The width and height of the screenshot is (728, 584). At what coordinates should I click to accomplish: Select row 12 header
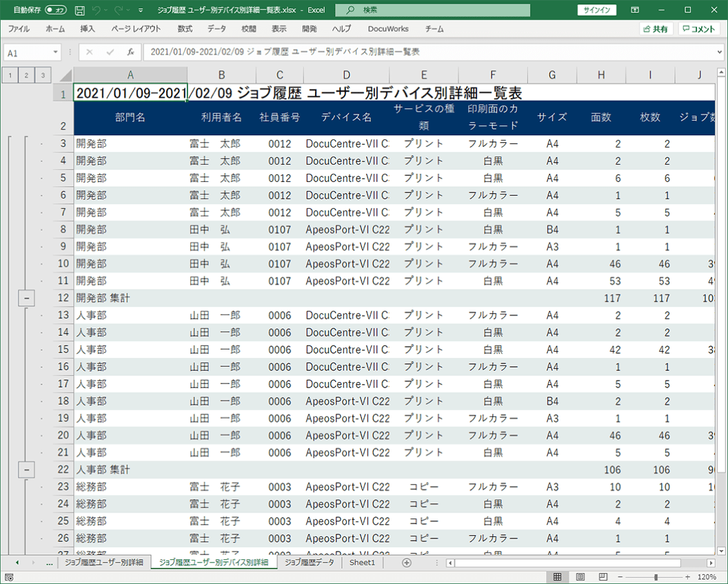(x=63, y=298)
